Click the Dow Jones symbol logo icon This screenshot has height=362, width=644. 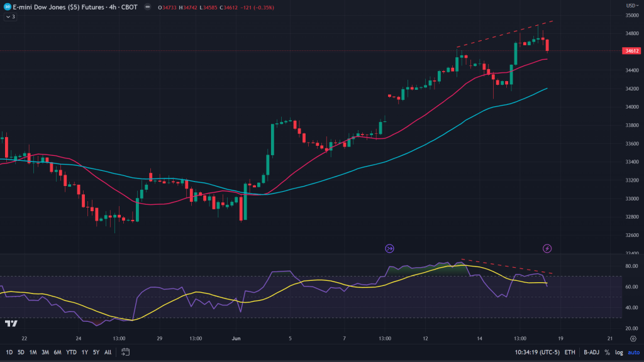coord(6,6)
